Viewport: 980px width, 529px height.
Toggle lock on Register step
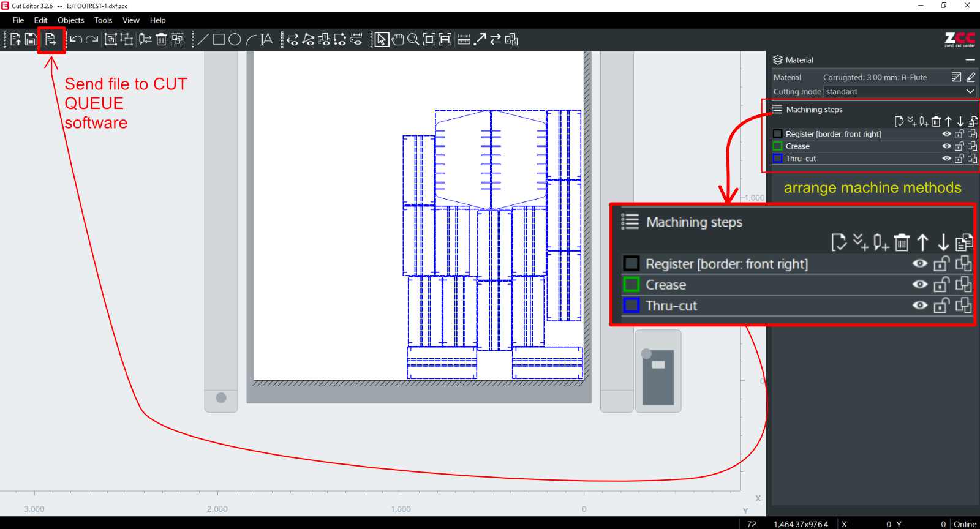[x=959, y=134]
